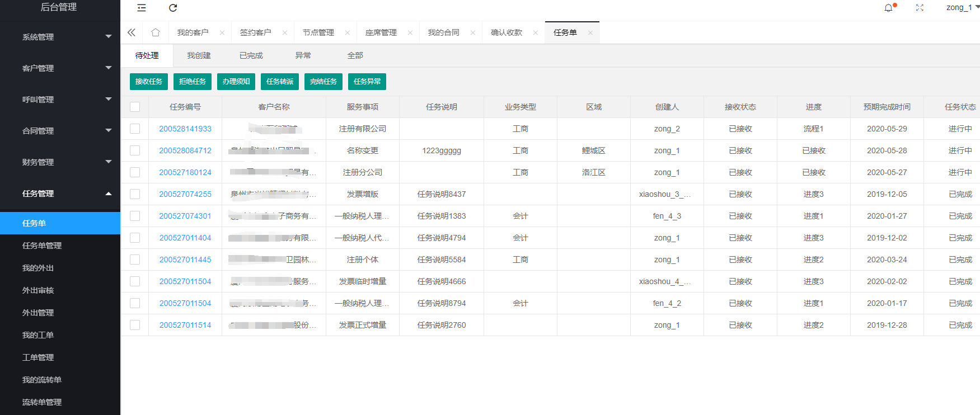Open task number link 200527011514
The width and height of the screenshot is (980, 415).
pos(185,325)
